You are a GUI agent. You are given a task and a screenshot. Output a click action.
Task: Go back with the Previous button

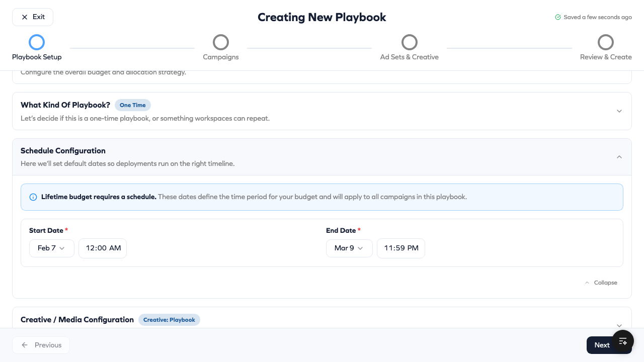click(x=41, y=345)
